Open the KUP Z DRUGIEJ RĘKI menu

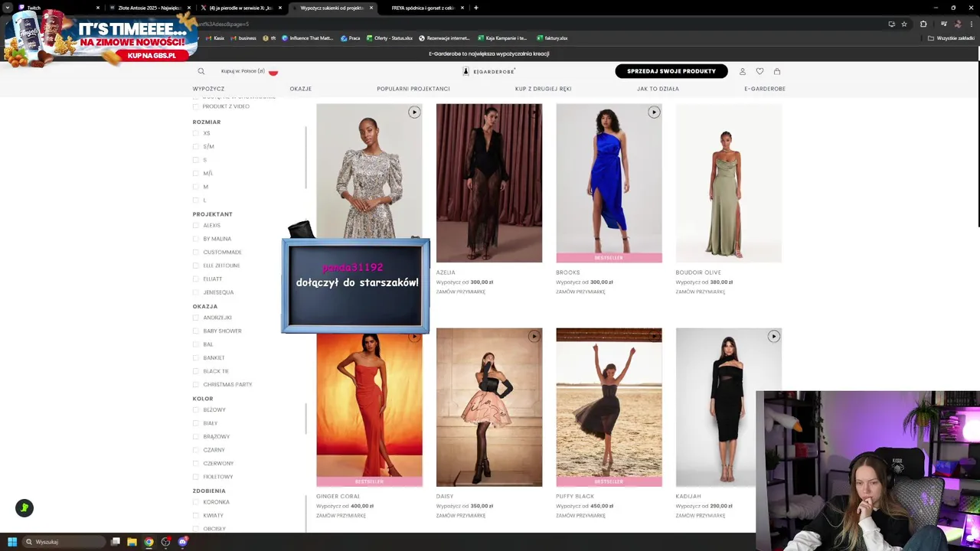544,89
